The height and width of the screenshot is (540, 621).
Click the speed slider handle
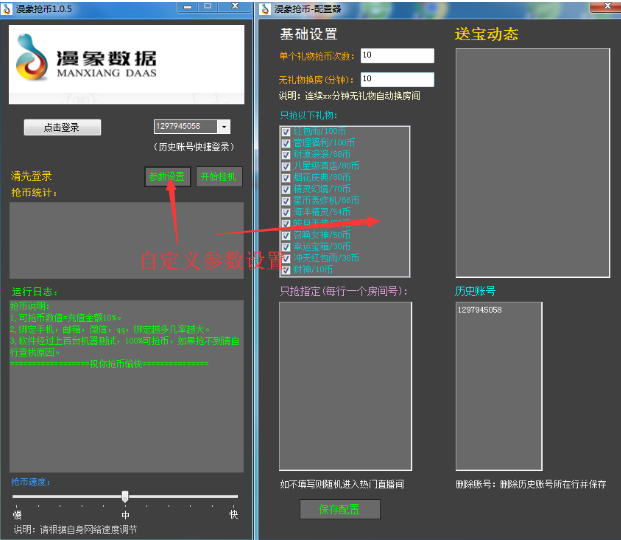pyautogui.click(x=125, y=496)
